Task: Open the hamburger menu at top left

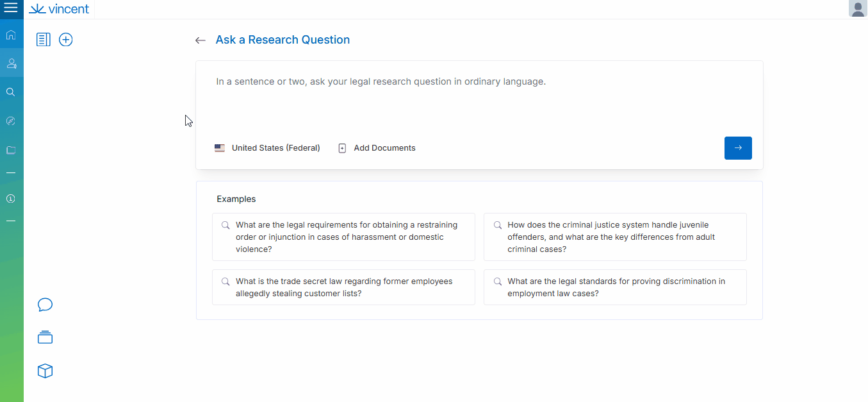Action: 11,9
